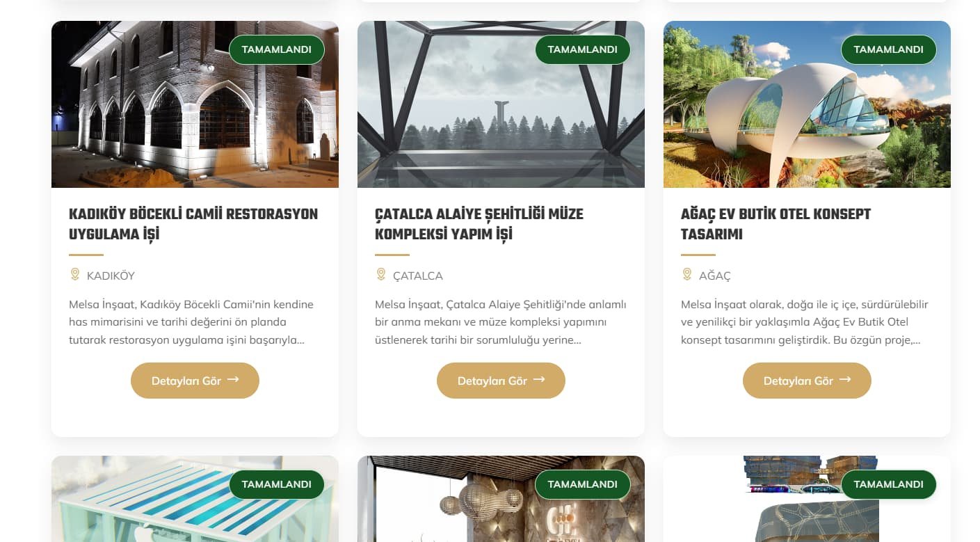
Task: Open the illuminated mosque photo thumbnail
Action: (195, 104)
